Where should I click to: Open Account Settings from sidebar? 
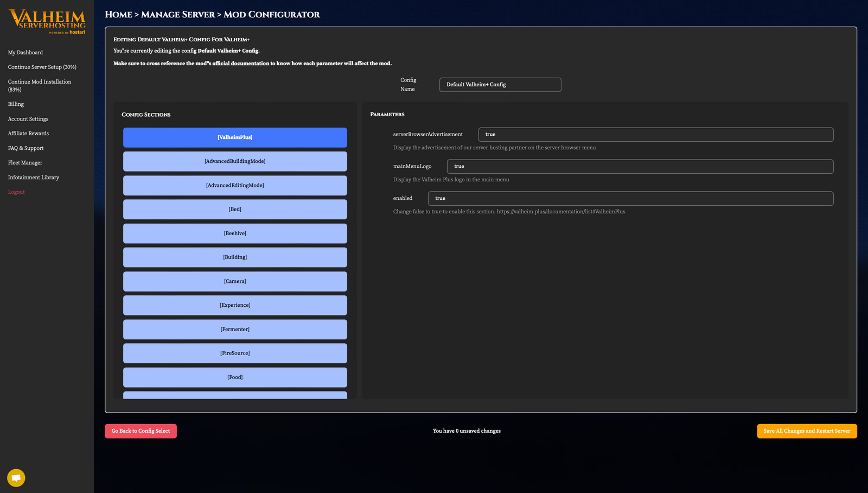28,119
